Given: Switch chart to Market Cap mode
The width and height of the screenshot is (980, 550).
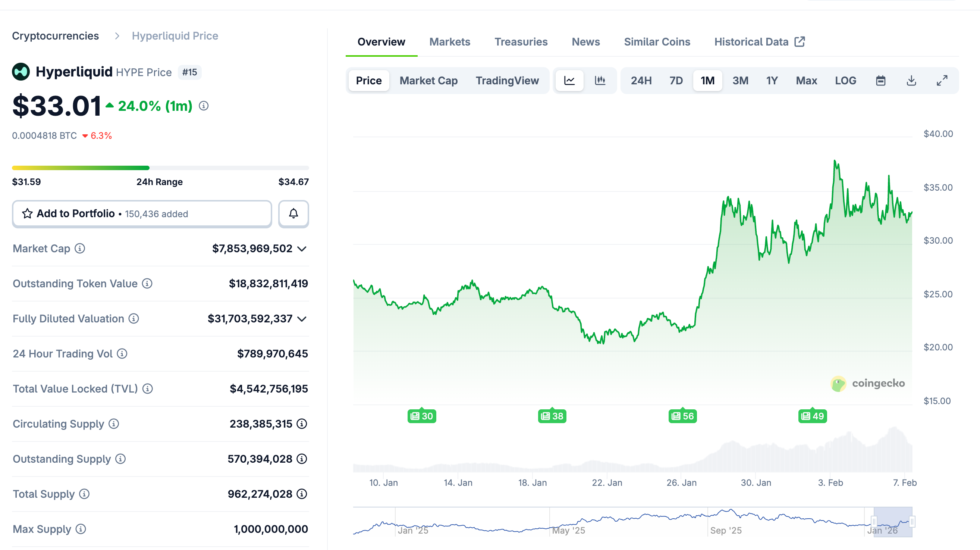Looking at the screenshot, I should point(428,81).
